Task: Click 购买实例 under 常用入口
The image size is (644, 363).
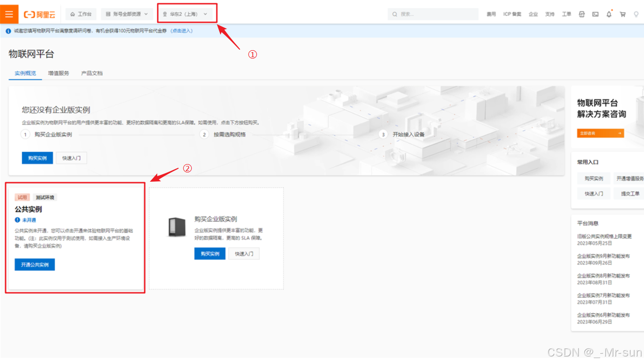Action: coord(594,178)
